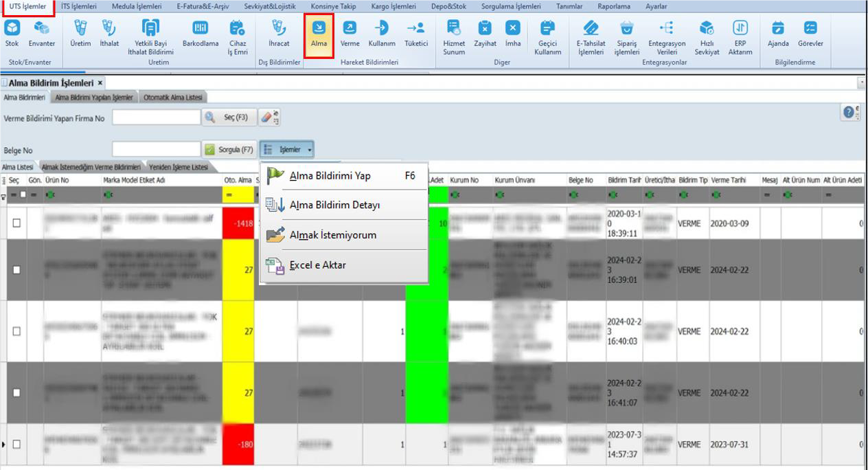
Task: Click the Seç (F3) button
Action: coord(229,117)
